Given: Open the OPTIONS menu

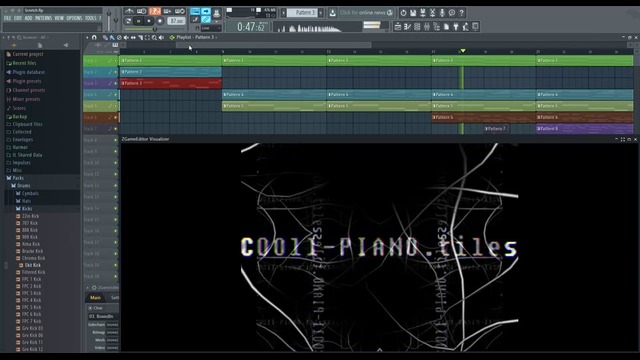Looking at the screenshot, I should (74, 18).
